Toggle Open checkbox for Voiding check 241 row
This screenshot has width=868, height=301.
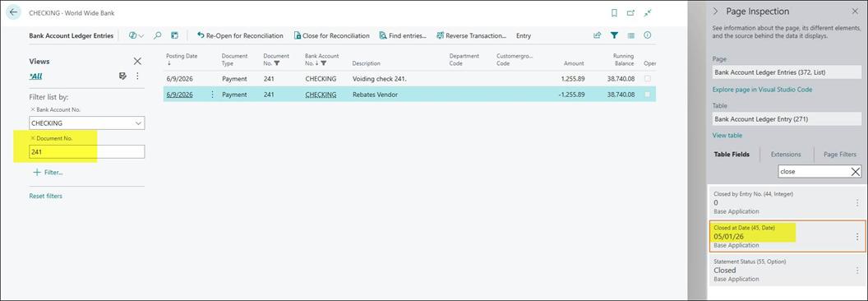click(x=648, y=79)
